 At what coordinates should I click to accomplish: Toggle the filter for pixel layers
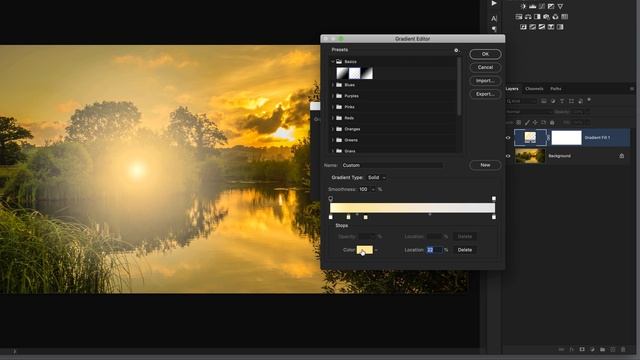click(544, 101)
